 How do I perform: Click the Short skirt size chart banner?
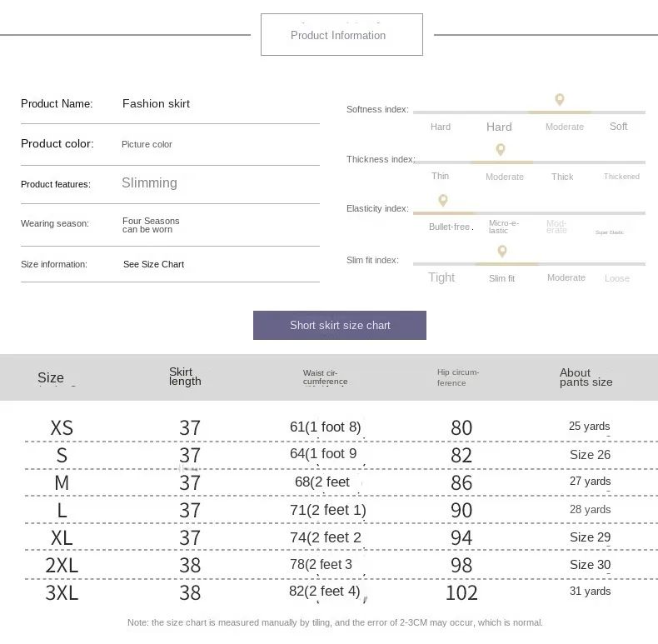click(x=340, y=325)
